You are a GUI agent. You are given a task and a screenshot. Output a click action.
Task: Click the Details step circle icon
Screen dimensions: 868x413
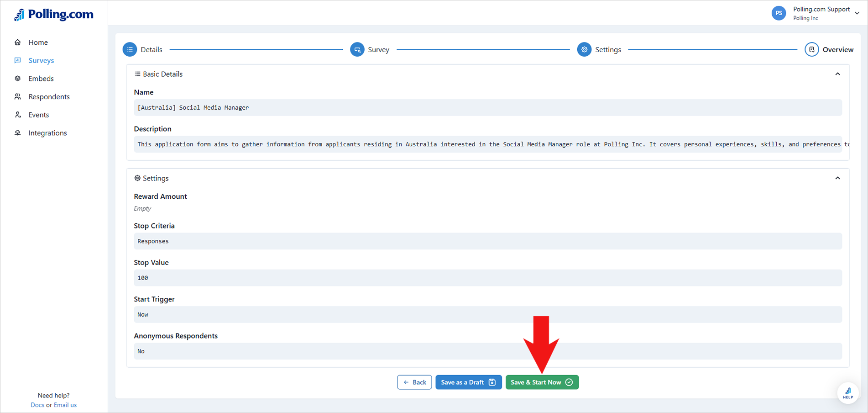pyautogui.click(x=130, y=49)
